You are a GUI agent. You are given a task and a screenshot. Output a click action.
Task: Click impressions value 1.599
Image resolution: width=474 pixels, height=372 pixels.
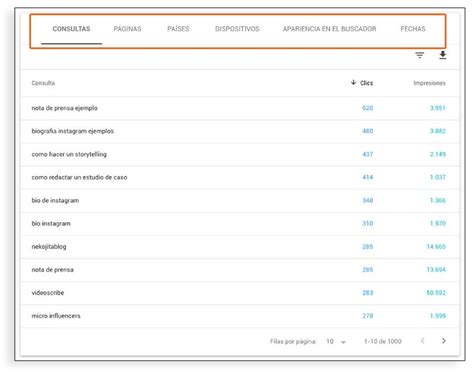pos(438,316)
